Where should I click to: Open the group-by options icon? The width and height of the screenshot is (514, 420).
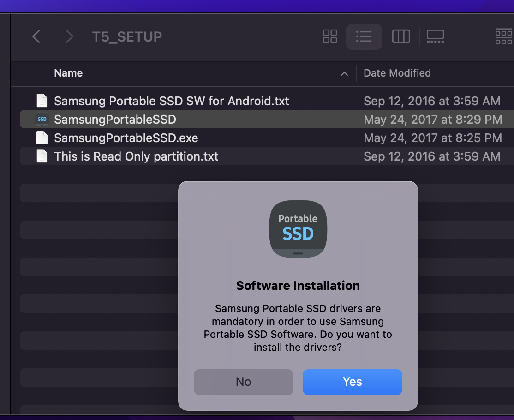(503, 36)
